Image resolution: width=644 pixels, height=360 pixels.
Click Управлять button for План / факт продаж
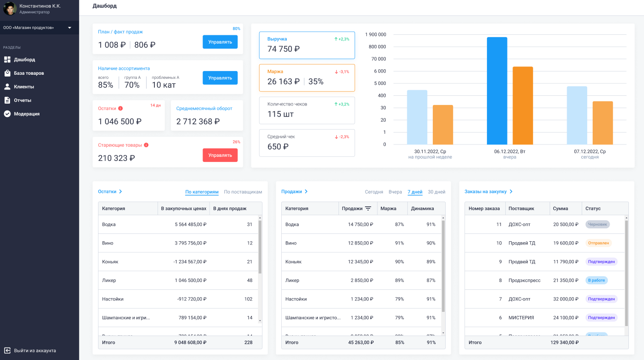point(220,42)
